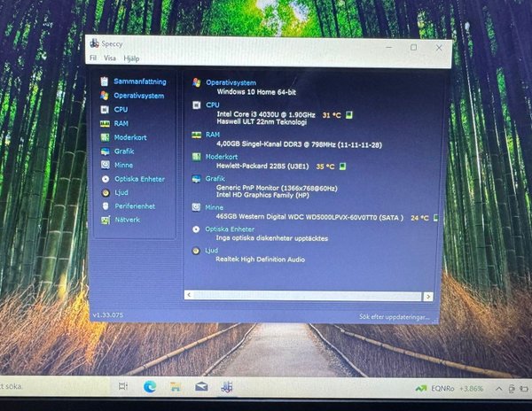Image resolution: width=532 pixels, height=411 pixels.
Task: Select Sammanfattning in the sidebar
Action: click(x=140, y=81)
